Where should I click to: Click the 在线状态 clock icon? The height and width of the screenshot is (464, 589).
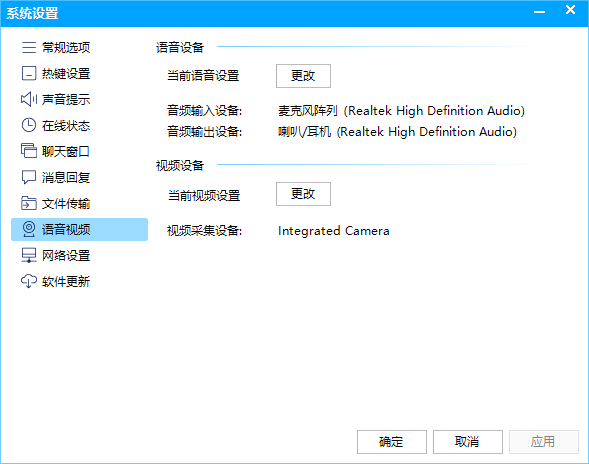(29, 125)
